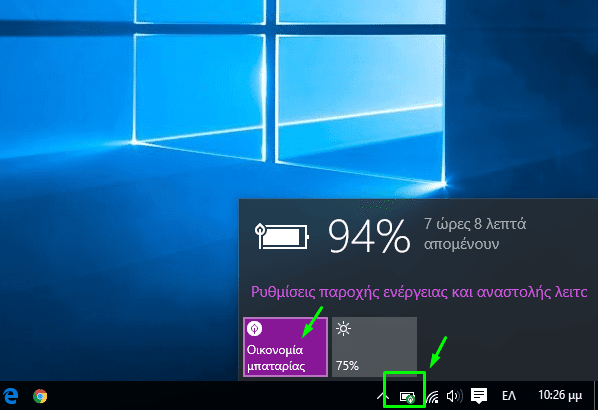Show hidden tray icons with the chevron
The image size is (598, 410).
pos(382,396)
